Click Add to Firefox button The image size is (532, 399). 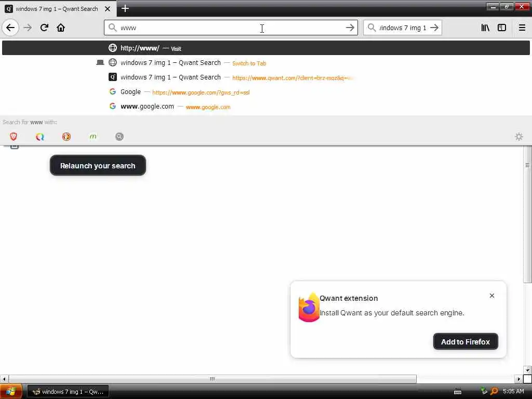465,342
